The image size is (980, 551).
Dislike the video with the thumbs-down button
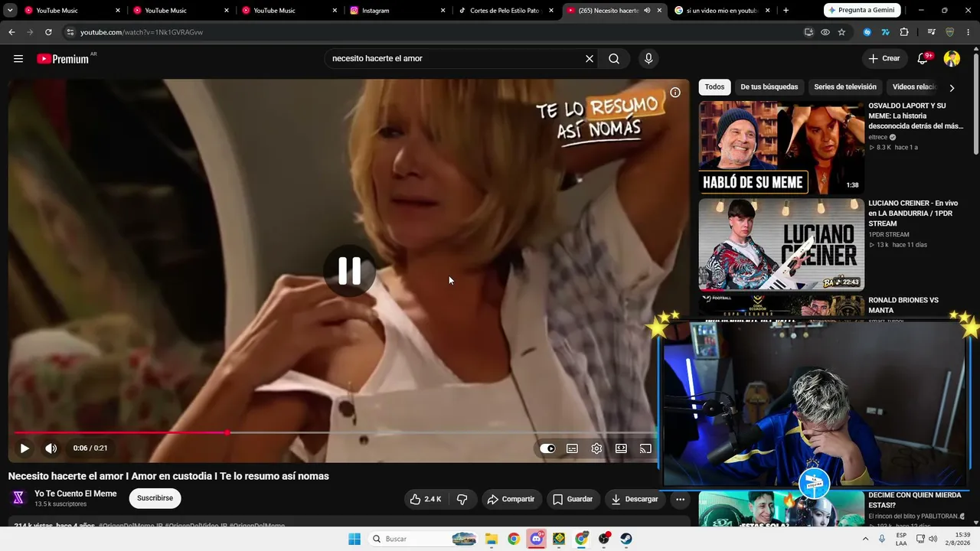[462, 499]
